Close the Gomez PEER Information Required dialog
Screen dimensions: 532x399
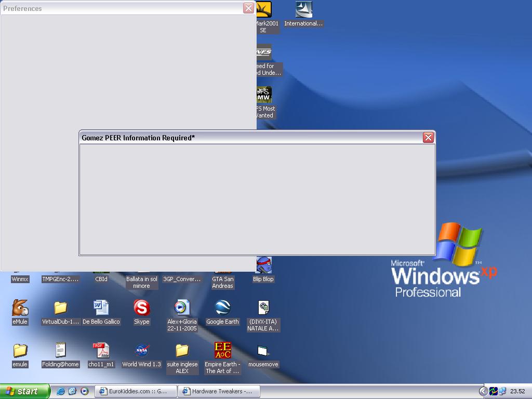(x=428, y=137)
